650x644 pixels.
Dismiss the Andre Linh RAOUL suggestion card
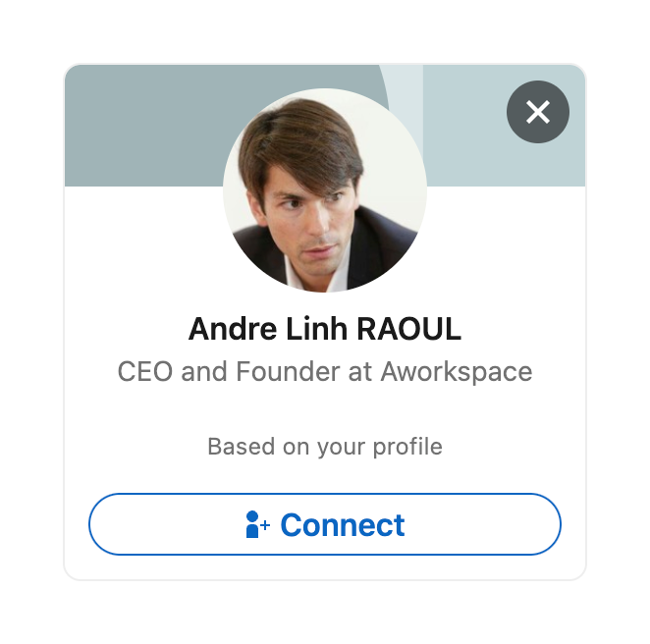(x=537, y=113)
